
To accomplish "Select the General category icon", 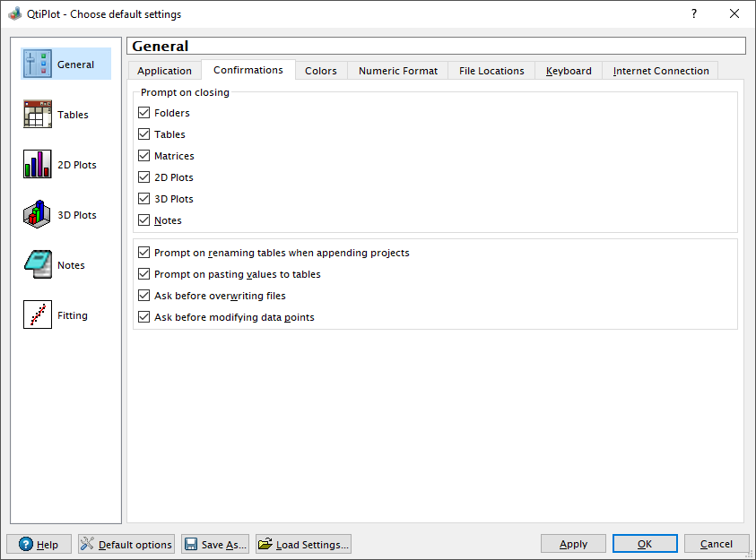I will coord(38,65).
